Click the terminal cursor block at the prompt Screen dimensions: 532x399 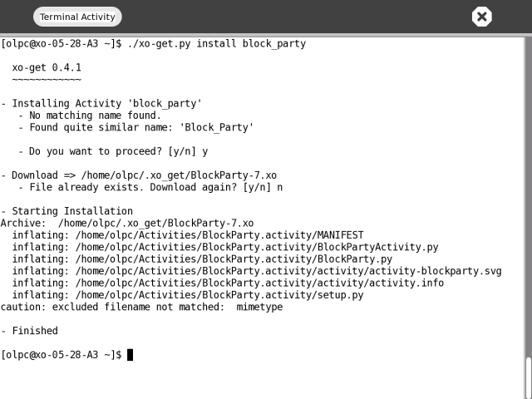[130, 355]
